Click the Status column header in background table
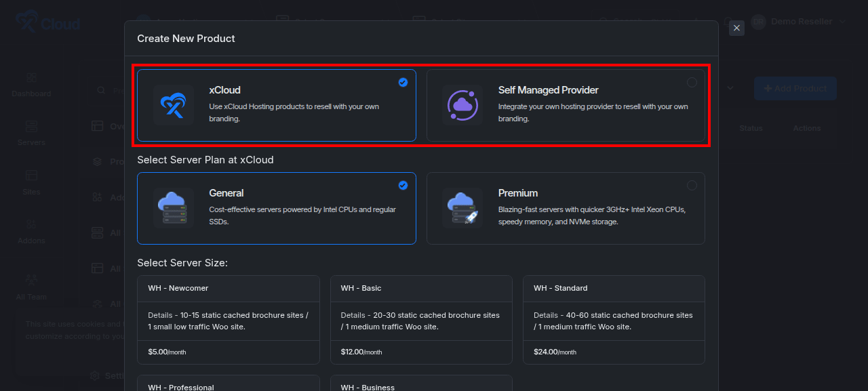The width and height of the screenshot is (868, 391). point(751,128)
